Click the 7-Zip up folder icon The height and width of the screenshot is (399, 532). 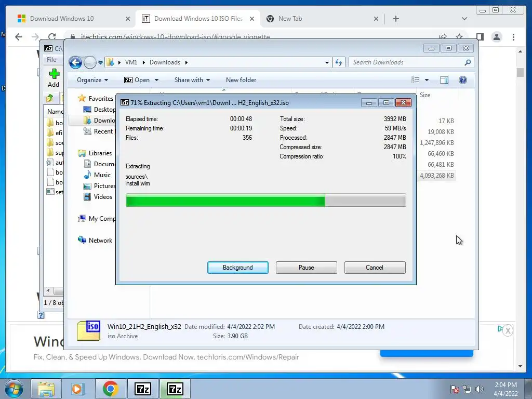tap(49, 98)
